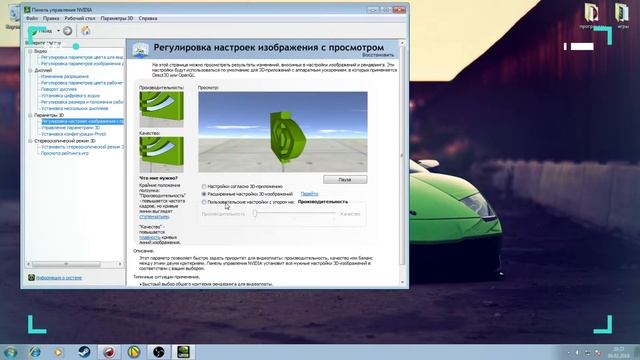Click the 'ступенчатыми' help link
640x360 pixels.
(154, 217)
